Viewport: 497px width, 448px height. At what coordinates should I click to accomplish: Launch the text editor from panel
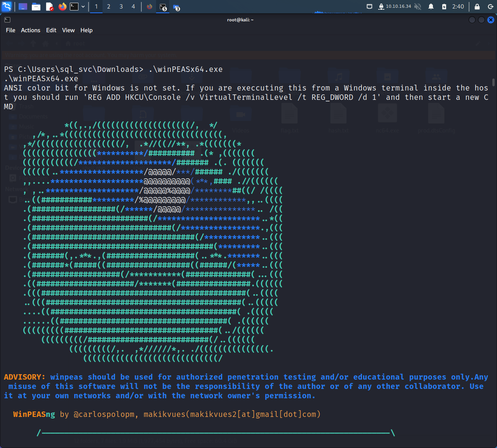click(49, 7)
